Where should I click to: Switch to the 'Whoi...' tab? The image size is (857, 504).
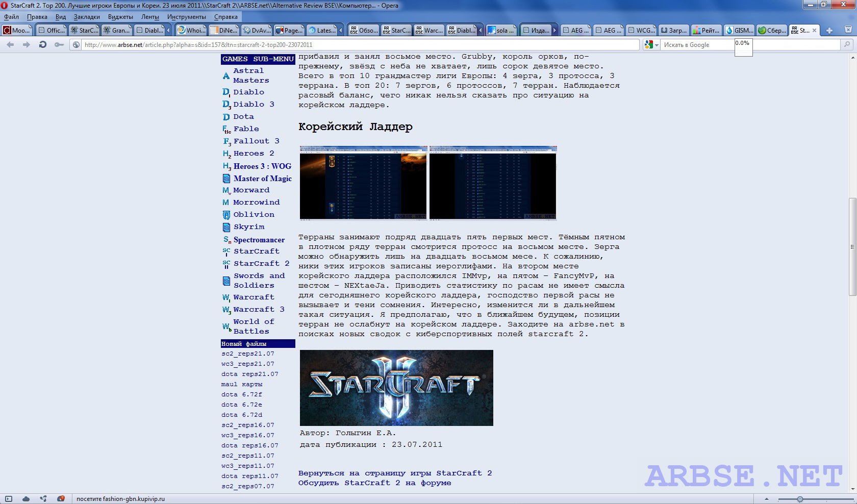pyautogui.click(x=191, y=31)
